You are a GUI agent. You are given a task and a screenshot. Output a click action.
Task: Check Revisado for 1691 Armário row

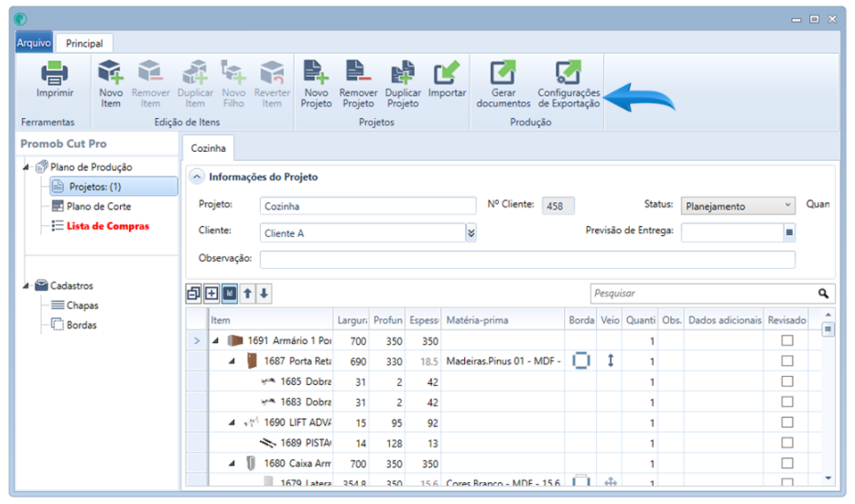787,340
